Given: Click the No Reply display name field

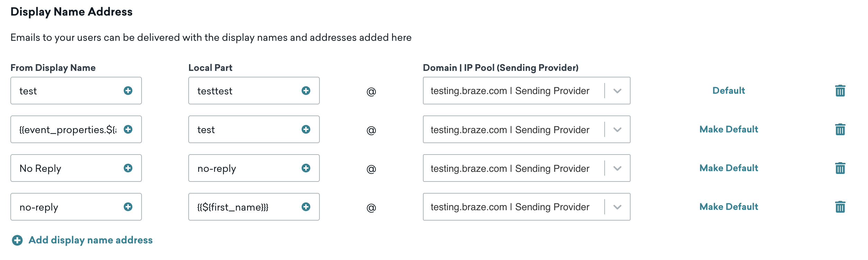Looking at the screenshot, I should click(x=76, y=168).
